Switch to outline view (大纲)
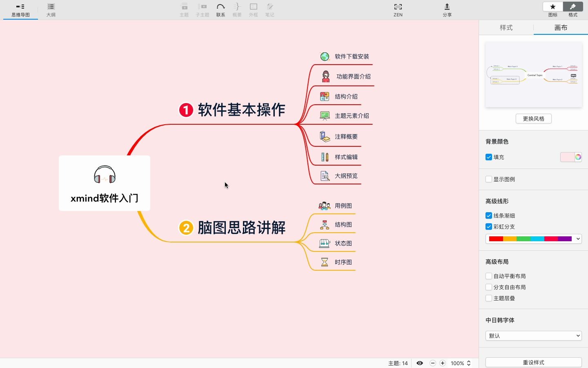Screen dimensions: 588x368 (51, 10)
